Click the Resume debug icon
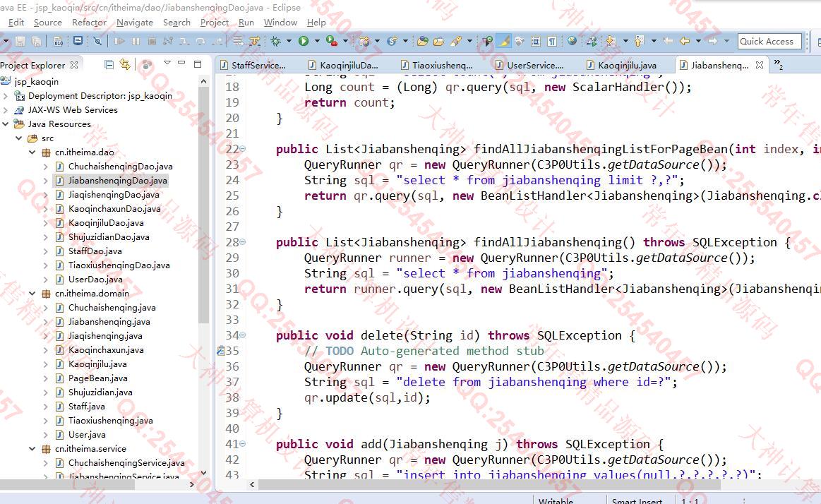 tap(119, 41)
